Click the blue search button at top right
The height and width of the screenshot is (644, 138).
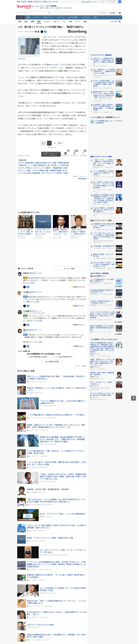pos(120,2)
